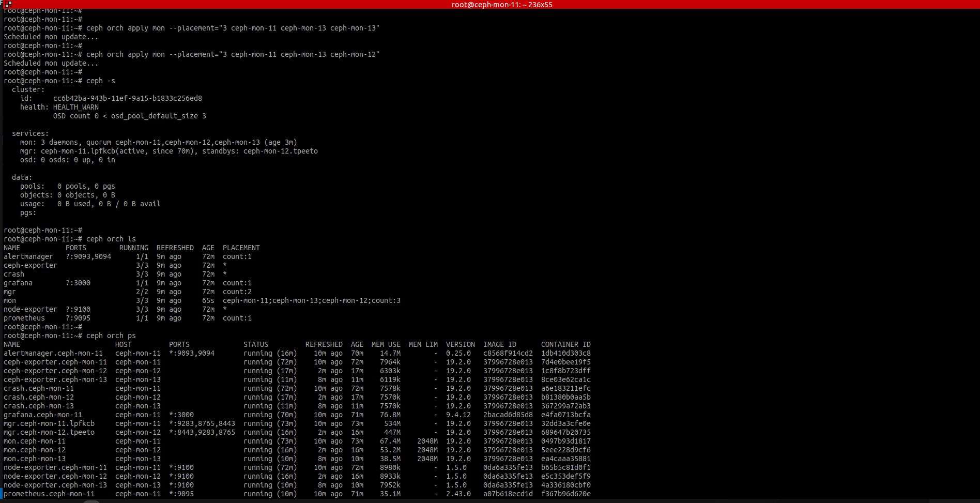Screen dimensions: 980x503
Task: Click mgr.ceph-mon-11.lpfkcb daemon name
Action: 49,423
